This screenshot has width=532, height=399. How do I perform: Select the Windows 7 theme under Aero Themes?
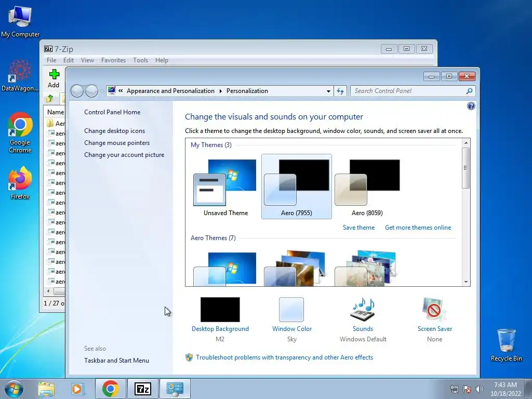225,269
